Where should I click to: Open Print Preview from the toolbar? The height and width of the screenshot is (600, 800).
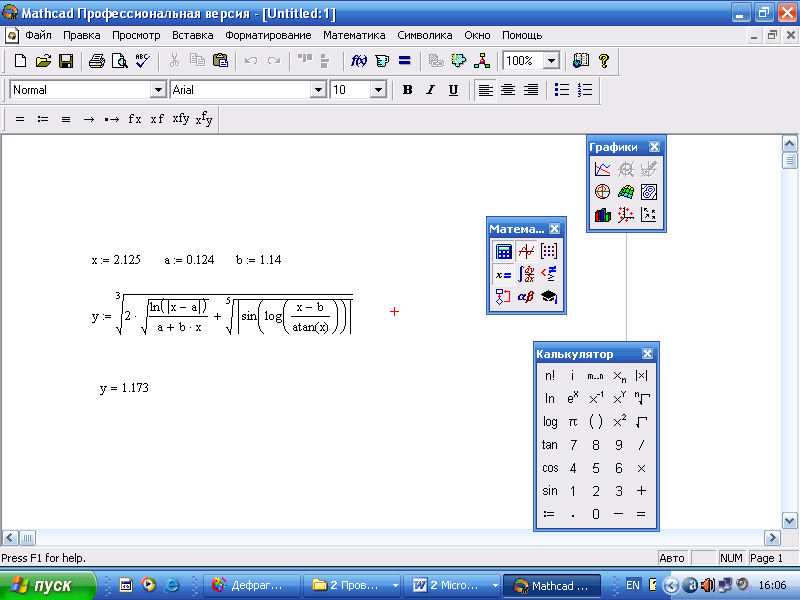(x=119, y=61)
